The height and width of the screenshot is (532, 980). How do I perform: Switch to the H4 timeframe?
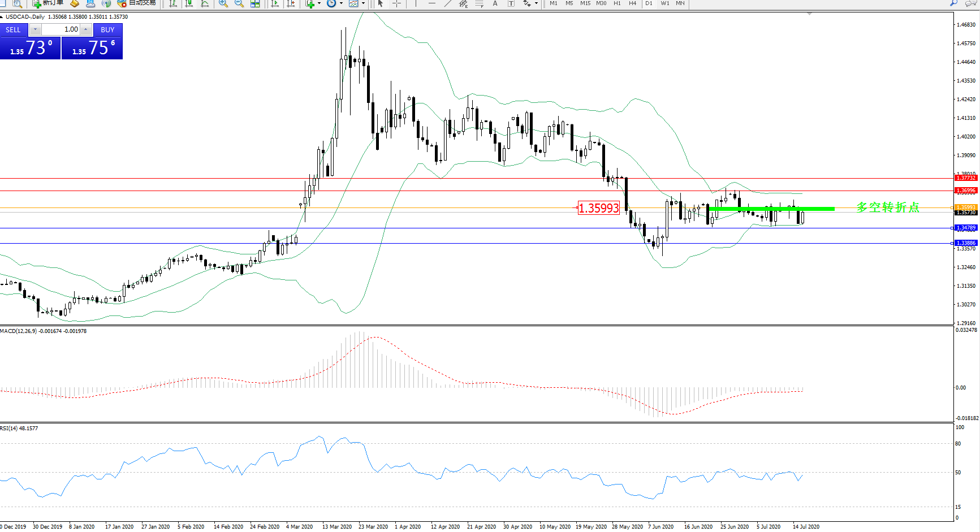point(632,3)
